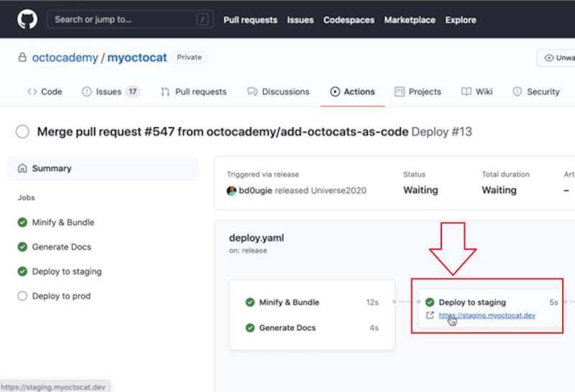This screenshot has width=575, height=392.
Task: Click green check on graph Minify & Bundle
Action: click(x=250, y=302)
